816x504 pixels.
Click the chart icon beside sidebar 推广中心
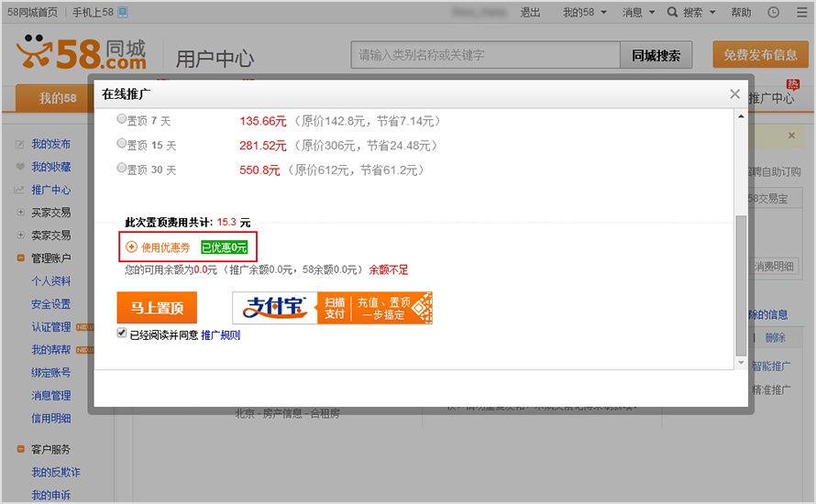pos(19,190)
